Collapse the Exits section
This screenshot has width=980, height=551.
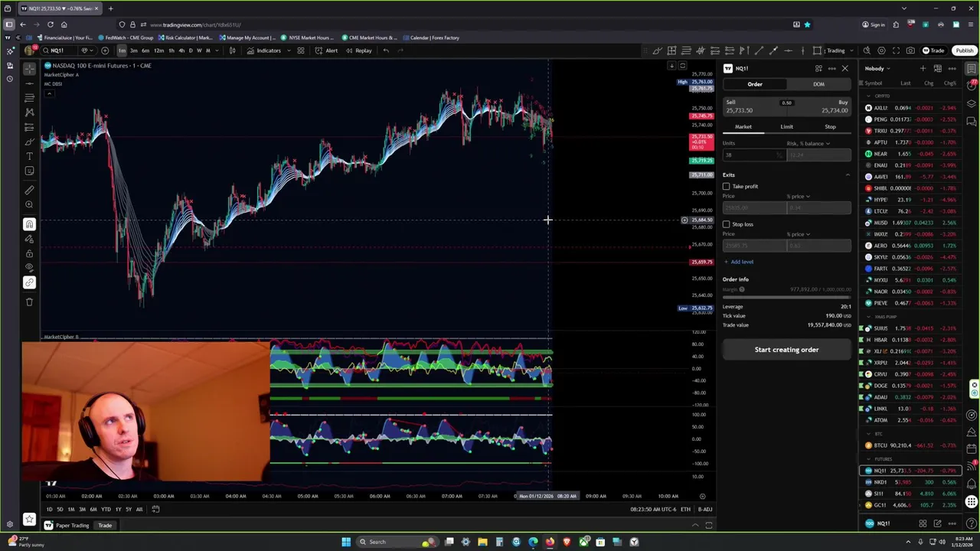click(x=847, y=174)
